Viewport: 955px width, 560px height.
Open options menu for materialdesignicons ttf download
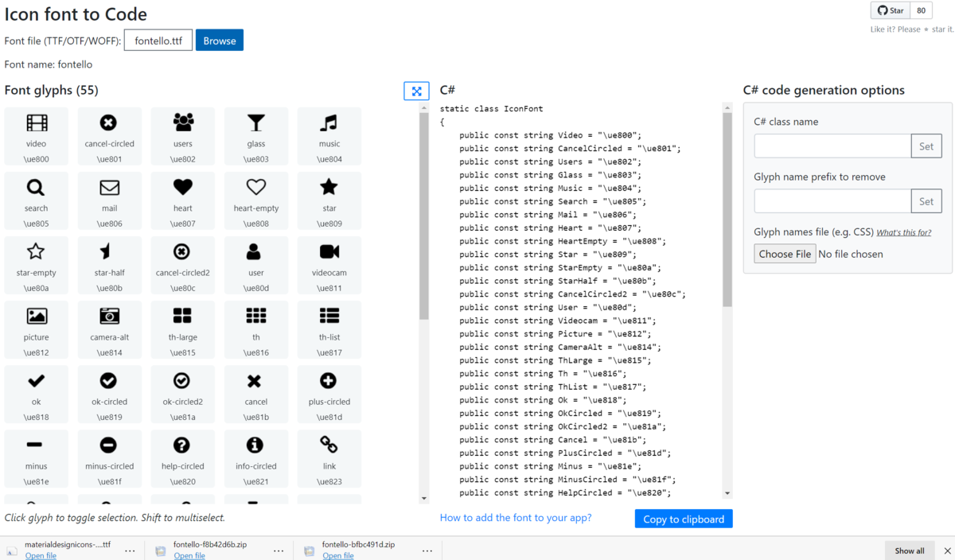pyautogui.click(x=130, y=550)
